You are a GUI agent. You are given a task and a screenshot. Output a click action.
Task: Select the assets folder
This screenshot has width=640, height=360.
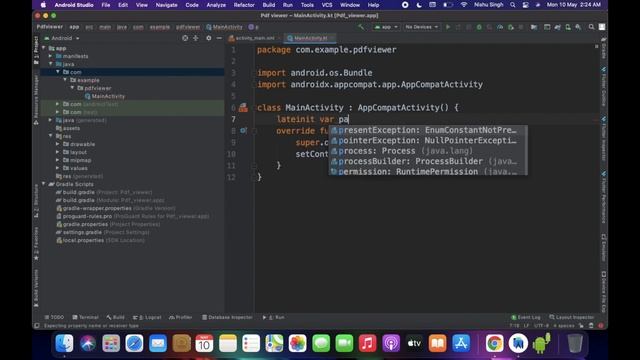coord(68,128)
